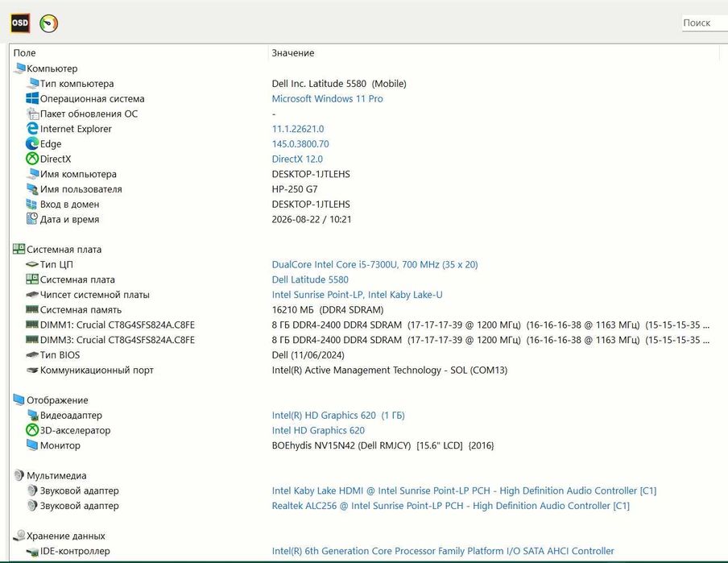Select the Хранение данных section icon

[19, 536]
